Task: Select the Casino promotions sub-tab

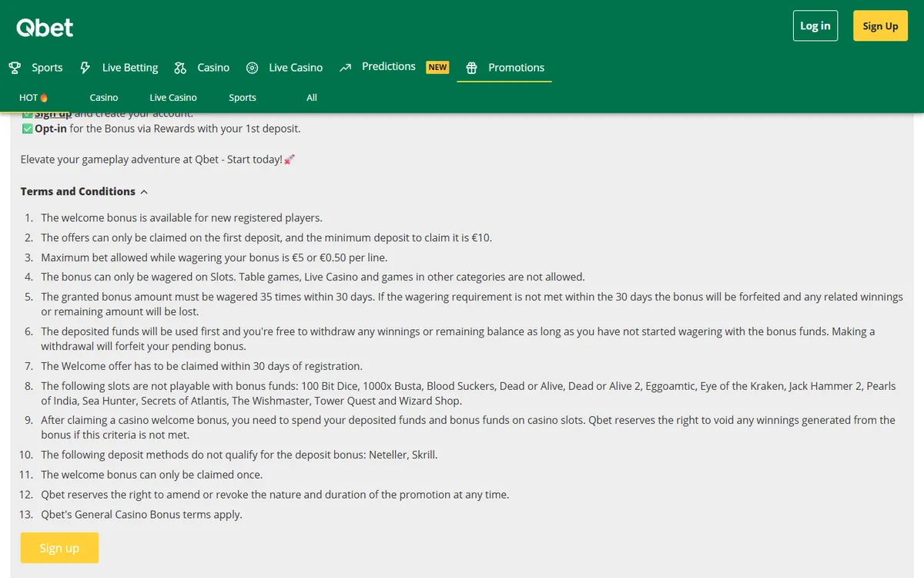Action: tap(104, 98)
